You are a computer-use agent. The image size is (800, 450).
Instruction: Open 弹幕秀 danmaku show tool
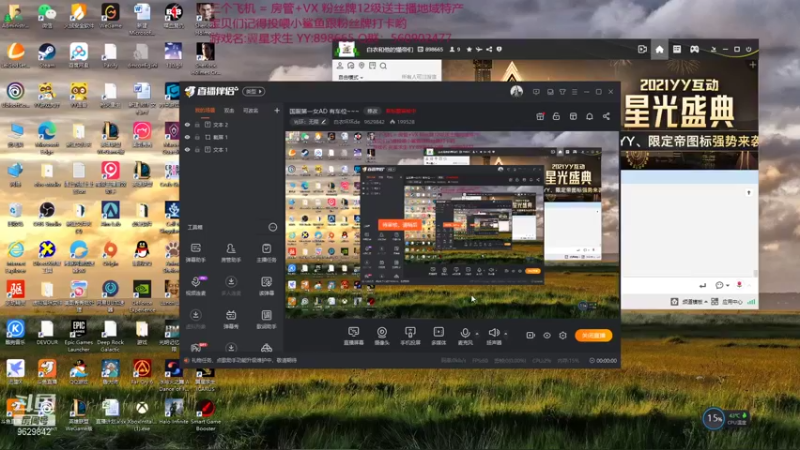pyautogui.click(x=231, y=319)
